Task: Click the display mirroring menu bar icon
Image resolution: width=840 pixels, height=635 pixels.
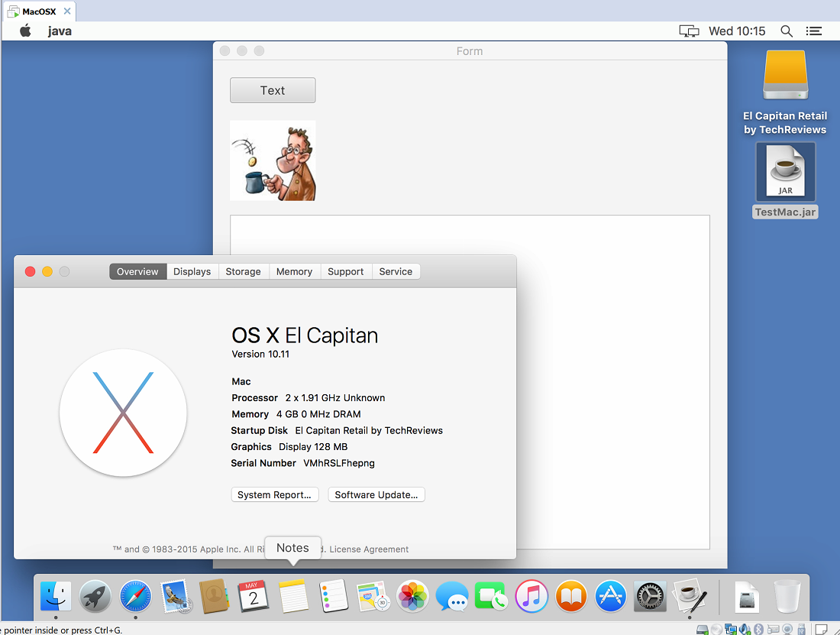Action: (x=689, y=31)
